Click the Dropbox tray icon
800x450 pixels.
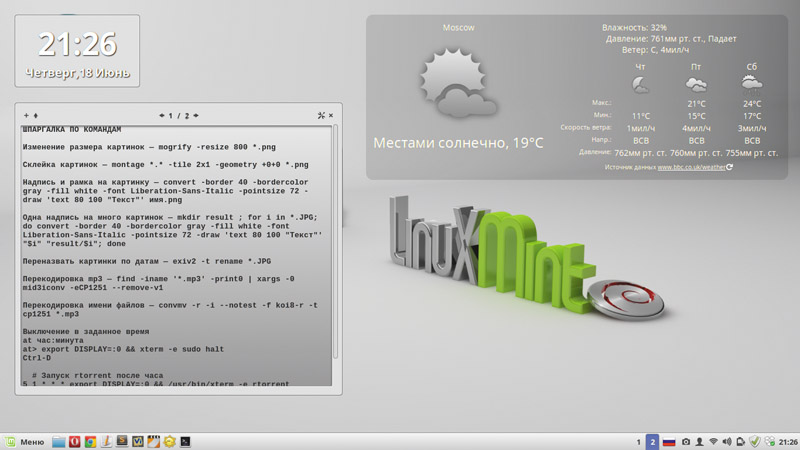pos(769,442)
